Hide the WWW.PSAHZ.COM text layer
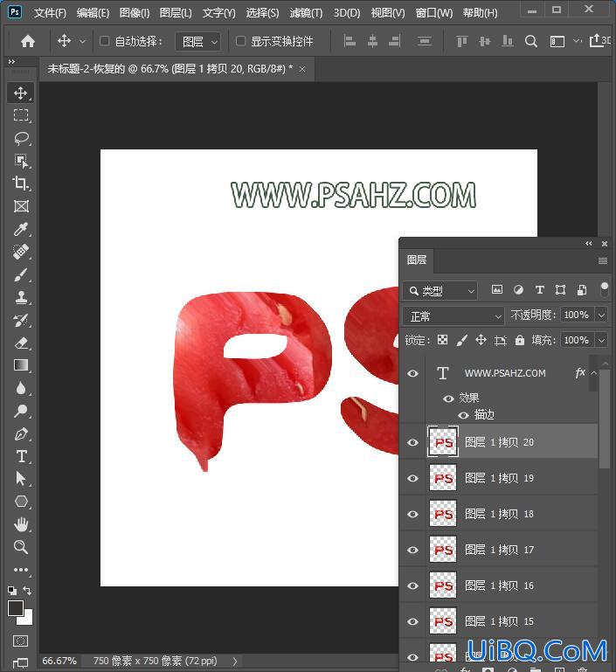The height and width of the screenshot is (672, 616). 413,373
